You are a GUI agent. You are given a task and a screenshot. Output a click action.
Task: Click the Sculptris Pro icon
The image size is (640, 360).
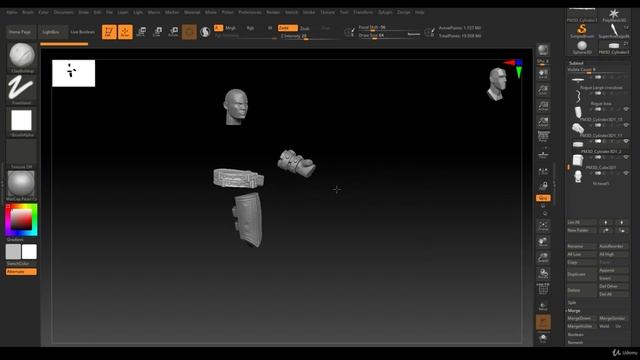pos(205,32)
